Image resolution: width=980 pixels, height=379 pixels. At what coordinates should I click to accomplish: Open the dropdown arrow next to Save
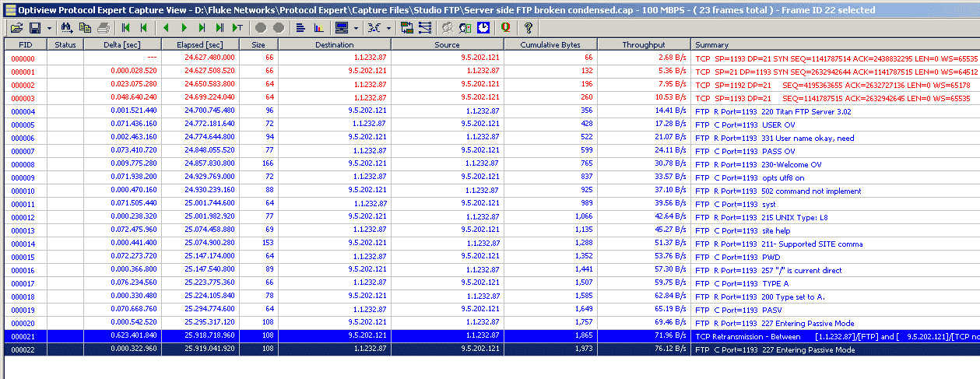(49, 27)
